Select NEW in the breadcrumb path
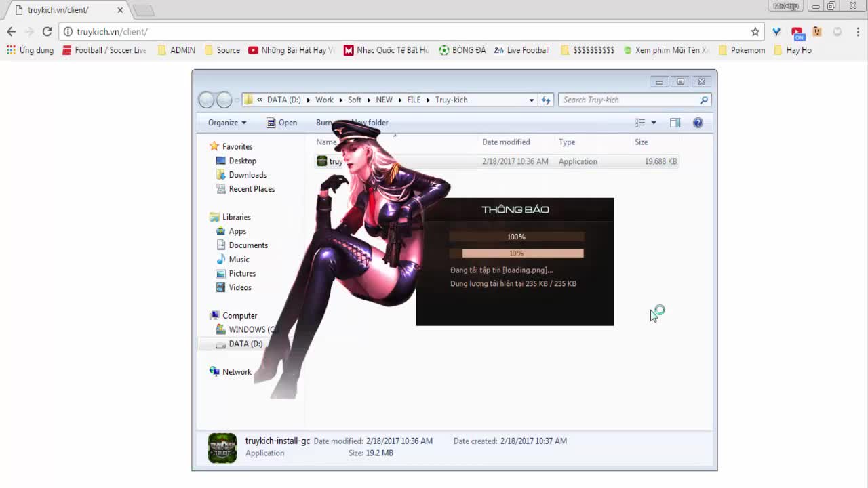Screen dimensions: 868x488 point(384,100)
